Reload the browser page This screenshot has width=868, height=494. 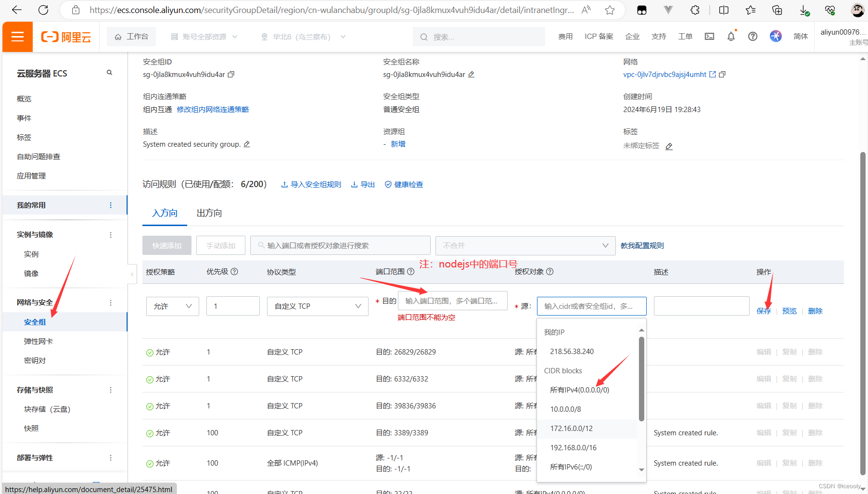point(43,10)
